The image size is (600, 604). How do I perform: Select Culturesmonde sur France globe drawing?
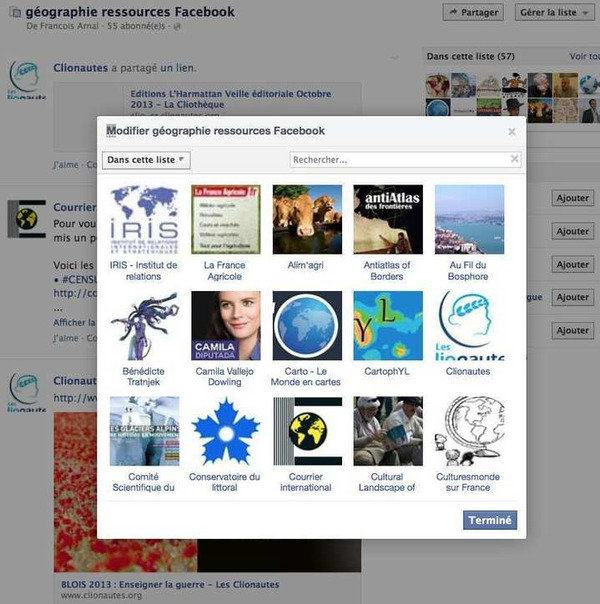(x=469, y=431)
